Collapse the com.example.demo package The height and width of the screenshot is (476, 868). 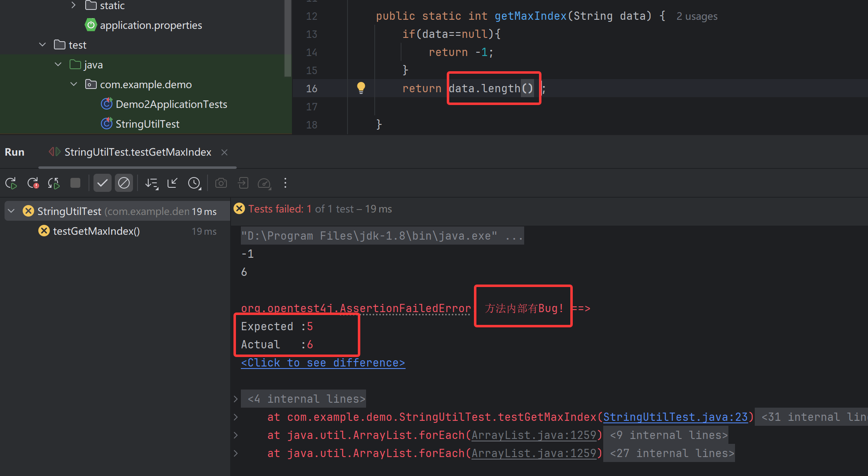(x=74, y=84)
